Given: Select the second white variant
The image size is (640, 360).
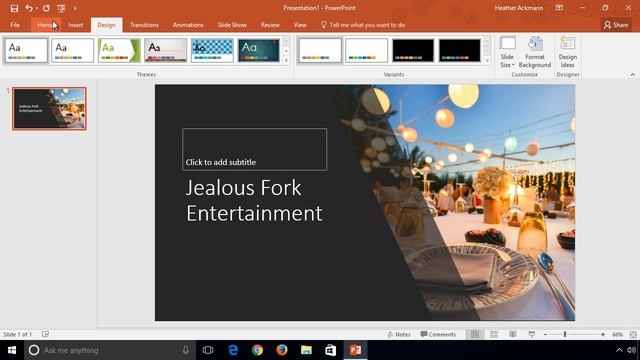Looking at the screenshot, I should click(366, 51).
